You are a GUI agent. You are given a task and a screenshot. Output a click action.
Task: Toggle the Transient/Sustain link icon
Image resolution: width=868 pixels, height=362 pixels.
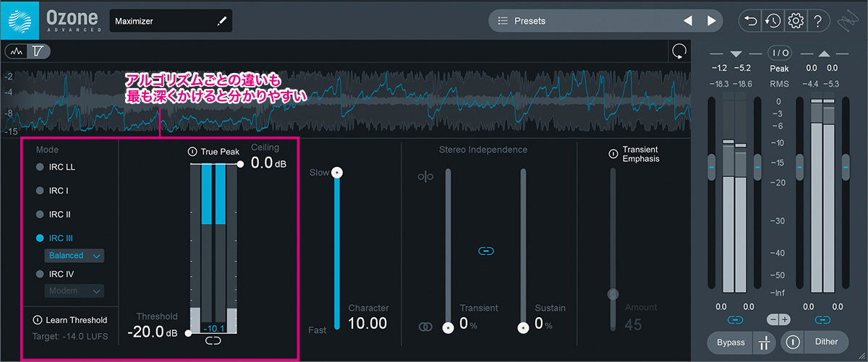(x=486, y=251)
